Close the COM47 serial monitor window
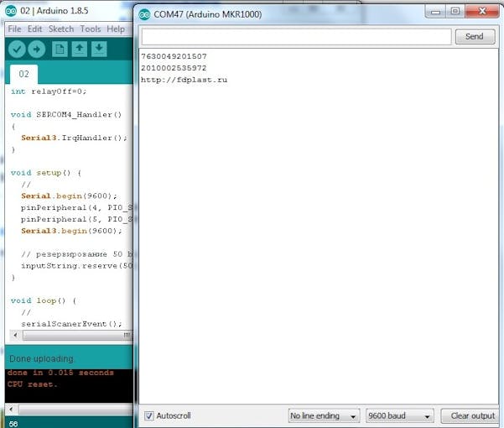The image size is (504, 428). click(x=482, y=12)
